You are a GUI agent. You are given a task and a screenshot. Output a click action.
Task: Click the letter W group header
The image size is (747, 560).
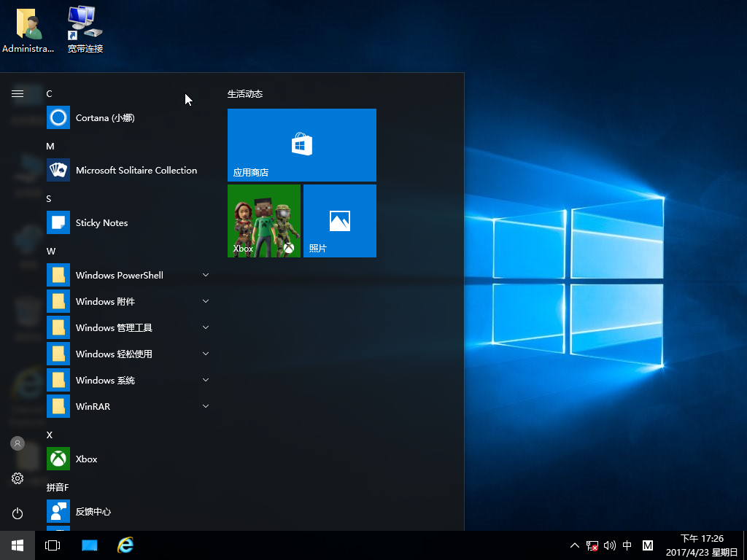(x=51, y=251)
